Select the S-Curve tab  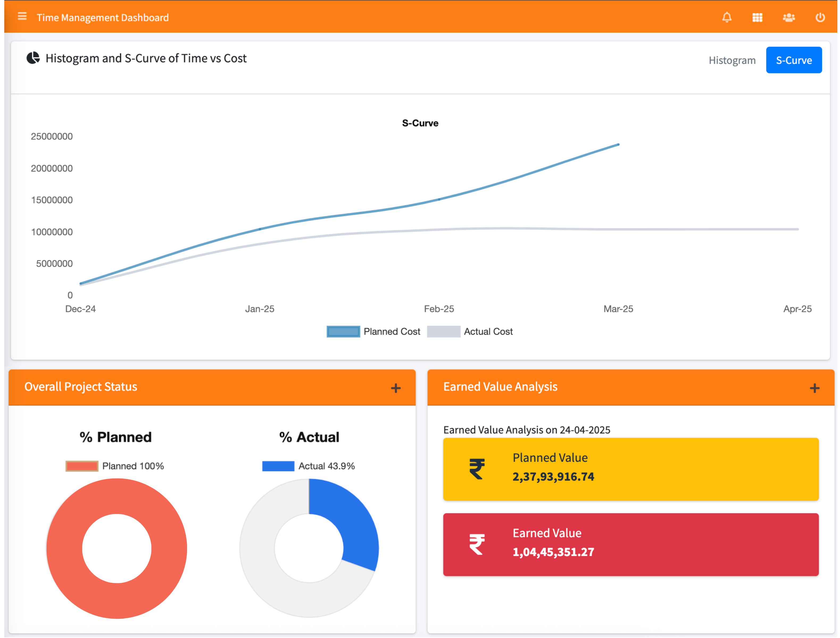[794, 60]
